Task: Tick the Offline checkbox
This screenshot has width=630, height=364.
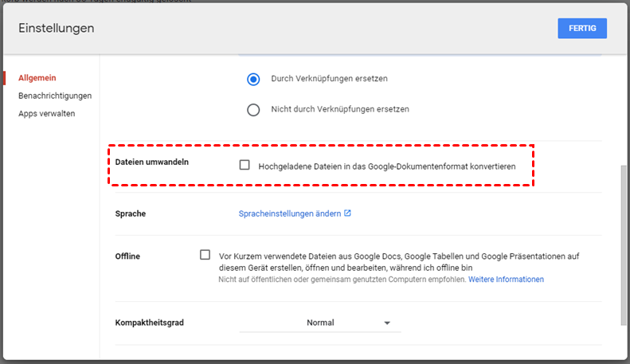Action: [x=205, y=255]
